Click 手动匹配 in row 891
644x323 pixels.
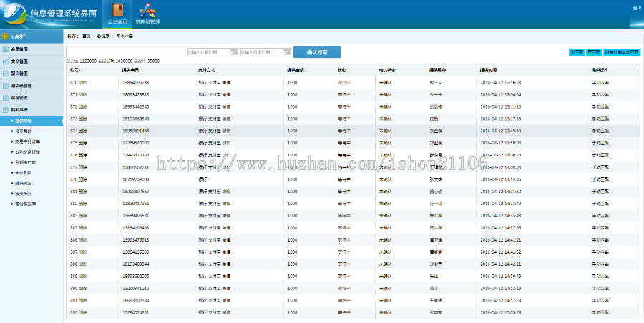click(x=600, y=300)
